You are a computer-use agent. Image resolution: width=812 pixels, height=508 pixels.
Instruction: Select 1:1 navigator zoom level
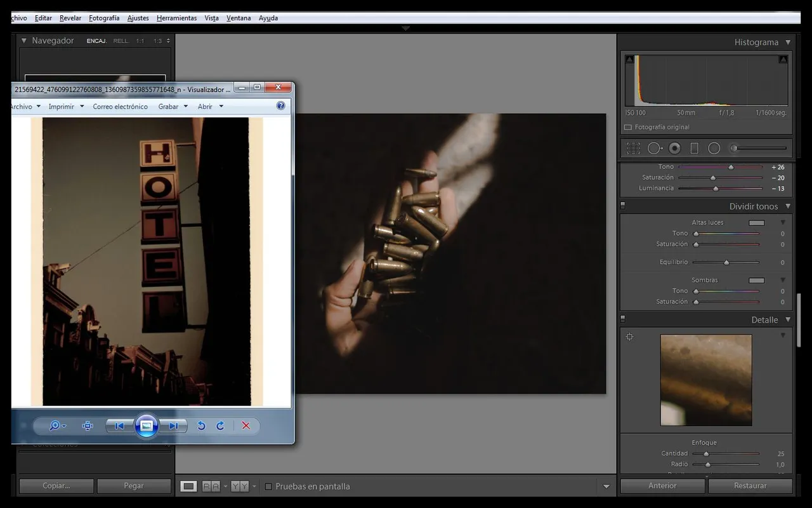[x=140, y=41]
